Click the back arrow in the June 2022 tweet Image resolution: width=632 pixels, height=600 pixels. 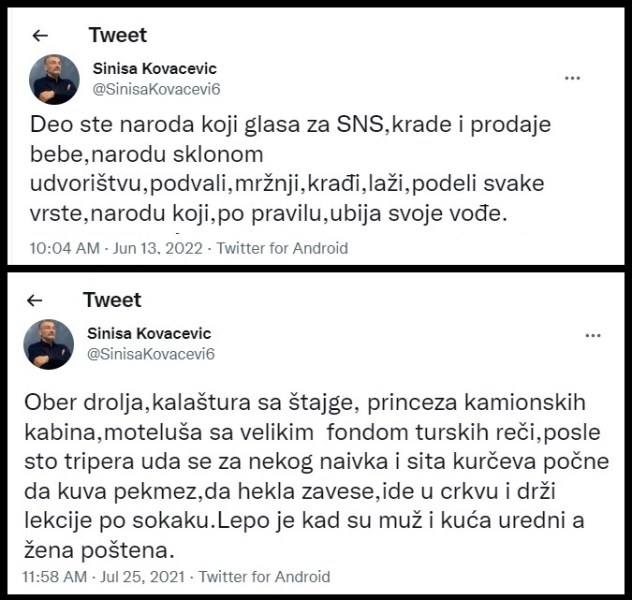40,36
